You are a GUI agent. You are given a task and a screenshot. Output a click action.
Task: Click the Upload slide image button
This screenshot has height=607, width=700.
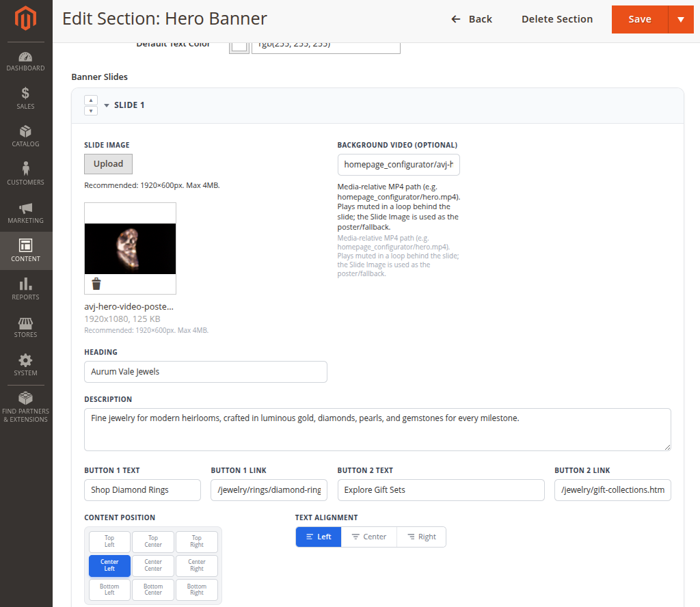click(108, 164)
